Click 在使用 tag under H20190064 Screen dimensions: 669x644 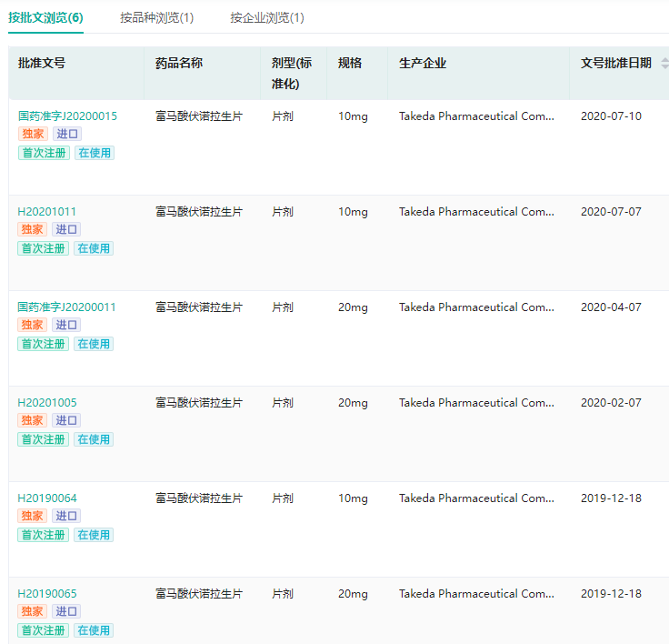point(94,535)
